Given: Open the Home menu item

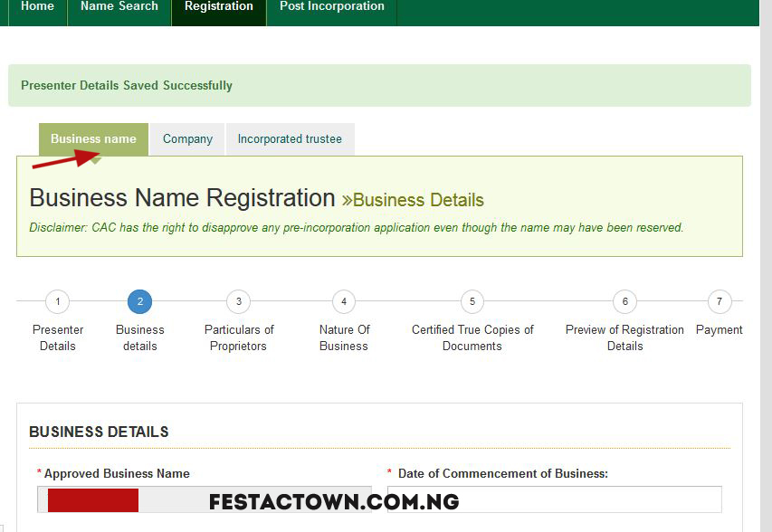Looking at the screenshot, I should [x=37, y=7].
